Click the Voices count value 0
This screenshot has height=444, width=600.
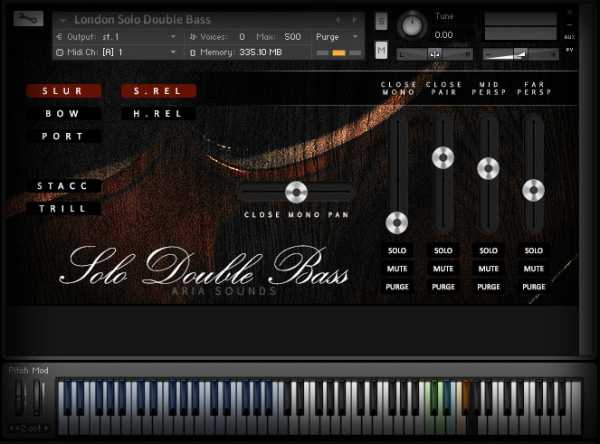click(242, 37)
